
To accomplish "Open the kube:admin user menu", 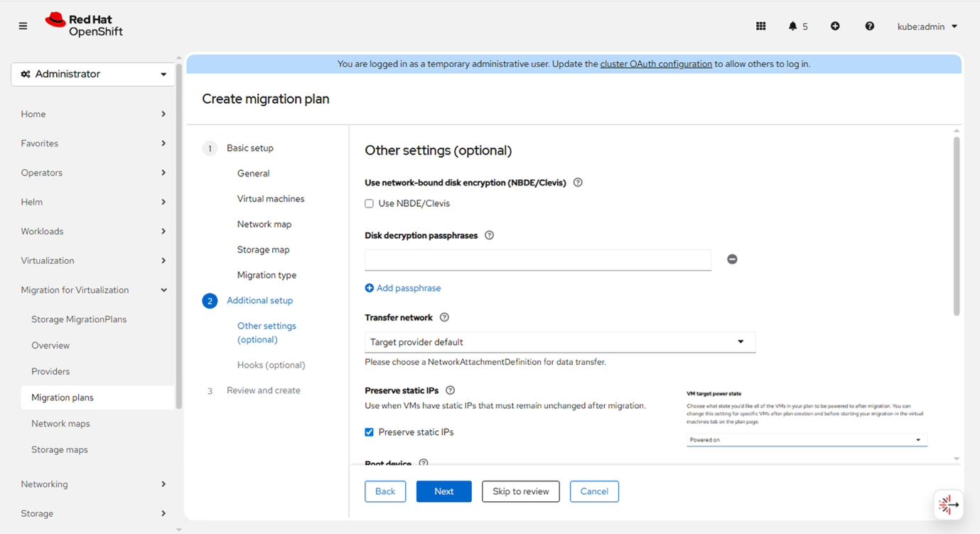I will [x=927, y=26].
